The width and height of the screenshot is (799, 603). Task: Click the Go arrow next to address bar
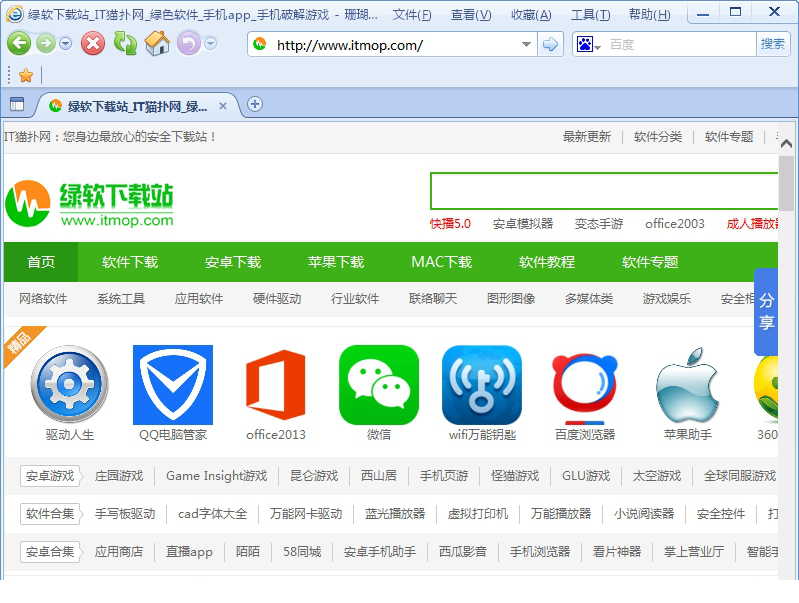click(x=550, y=45)
